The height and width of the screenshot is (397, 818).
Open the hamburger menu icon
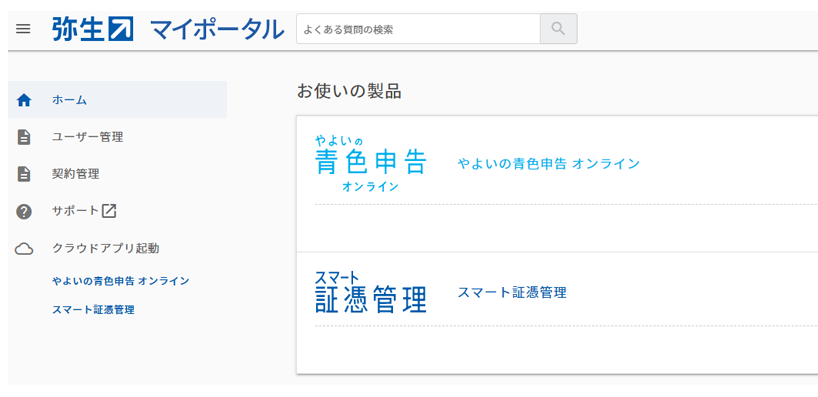pyautogui.click(x=23, y=29)
